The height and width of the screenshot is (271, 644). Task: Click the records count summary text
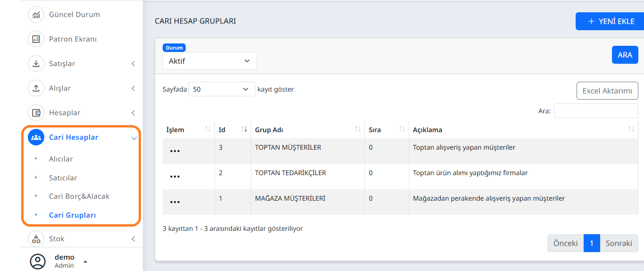233,229
